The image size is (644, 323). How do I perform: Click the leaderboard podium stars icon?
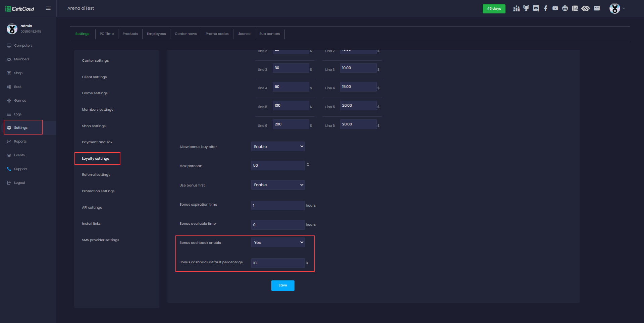[x=517, y=8]
